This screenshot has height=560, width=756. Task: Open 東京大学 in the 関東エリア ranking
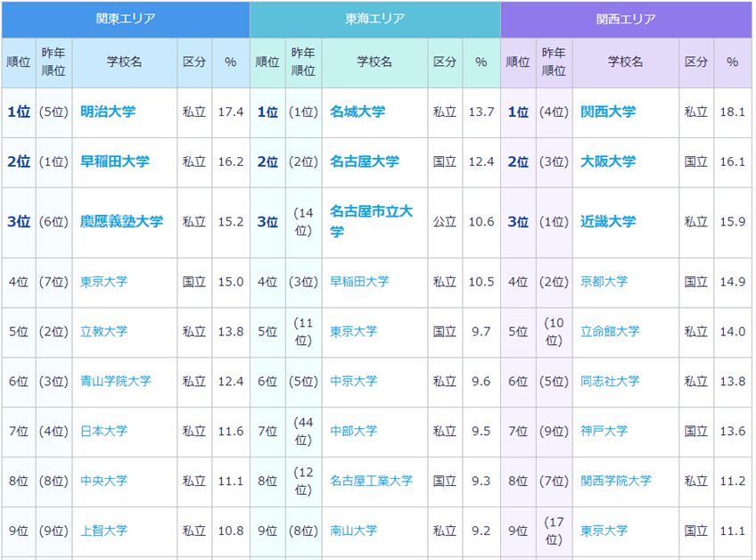point(103,282)
